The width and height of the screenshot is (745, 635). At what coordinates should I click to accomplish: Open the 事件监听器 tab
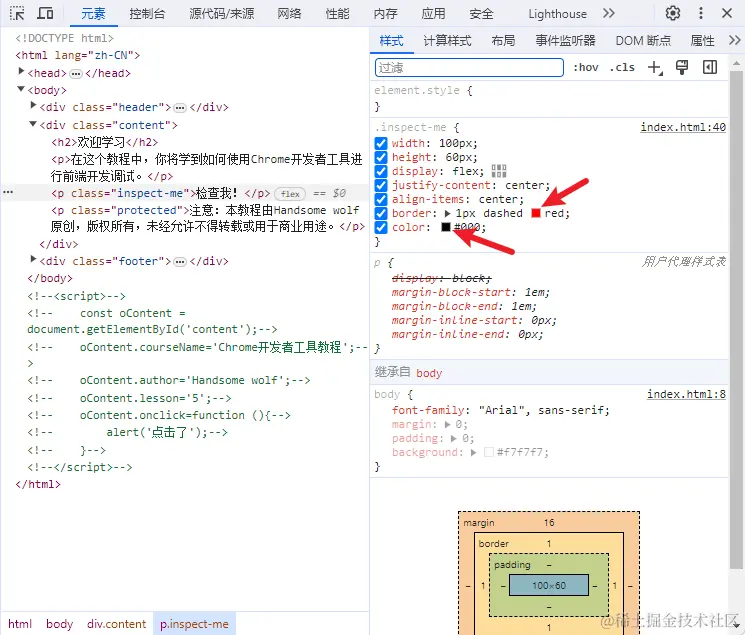click(565, 41)
